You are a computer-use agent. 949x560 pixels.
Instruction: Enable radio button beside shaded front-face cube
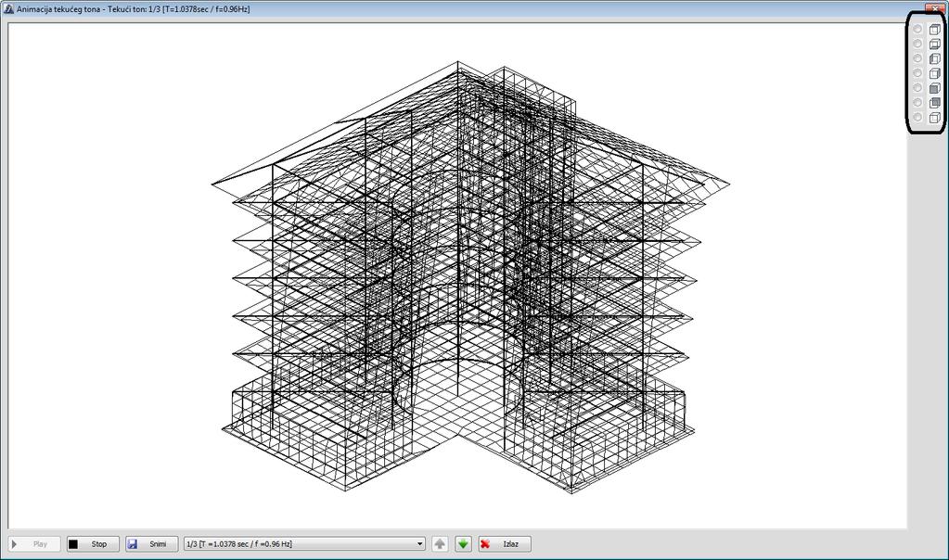(x=917, y=88)
